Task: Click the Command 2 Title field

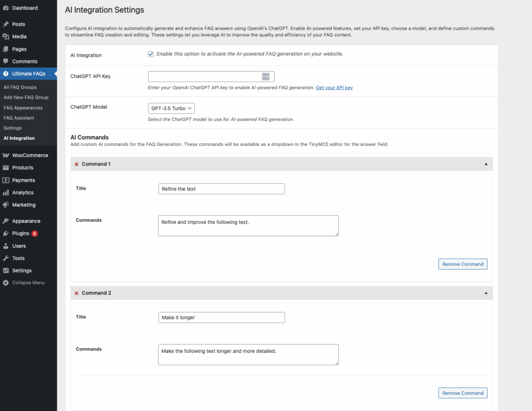Action: point(221,317)
